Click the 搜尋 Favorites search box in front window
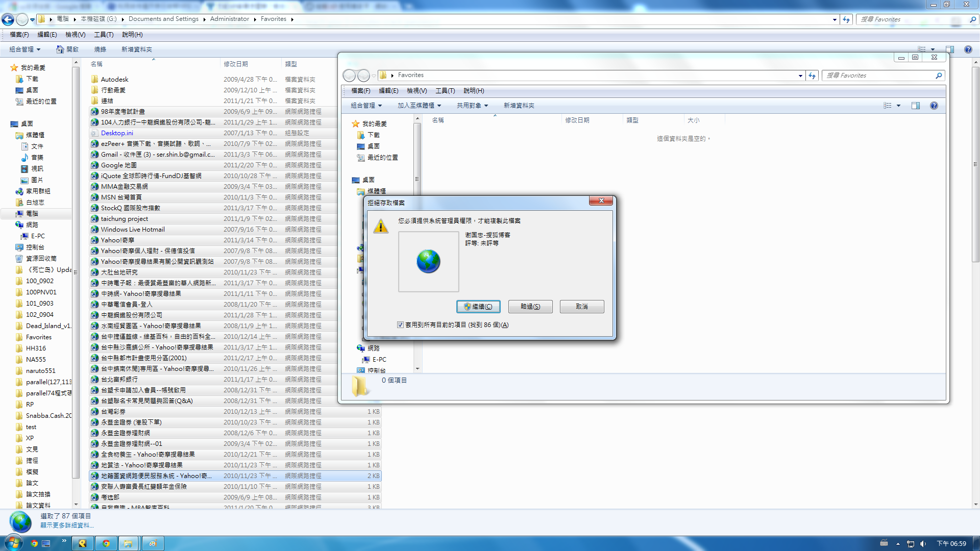This screenshot has width=980, height=551. coord(878,76)
